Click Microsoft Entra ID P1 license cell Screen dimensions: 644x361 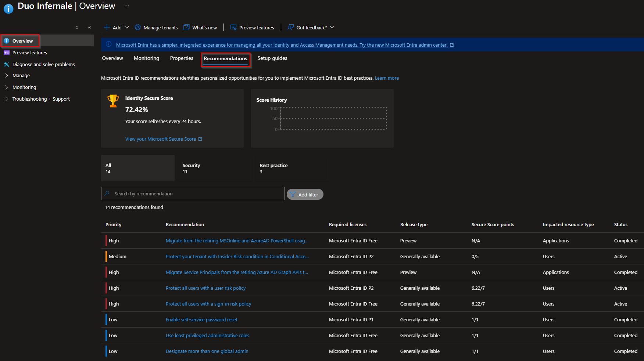coord(351,320)
